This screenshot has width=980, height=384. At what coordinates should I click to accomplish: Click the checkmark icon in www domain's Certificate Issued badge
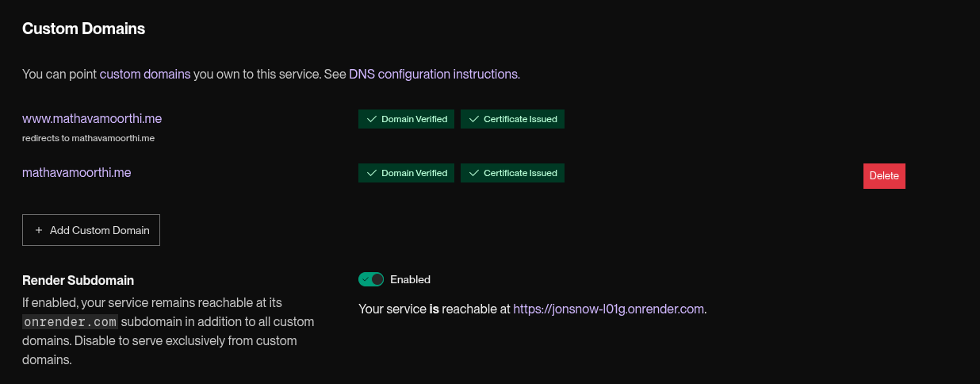click(x=473, y=119)
